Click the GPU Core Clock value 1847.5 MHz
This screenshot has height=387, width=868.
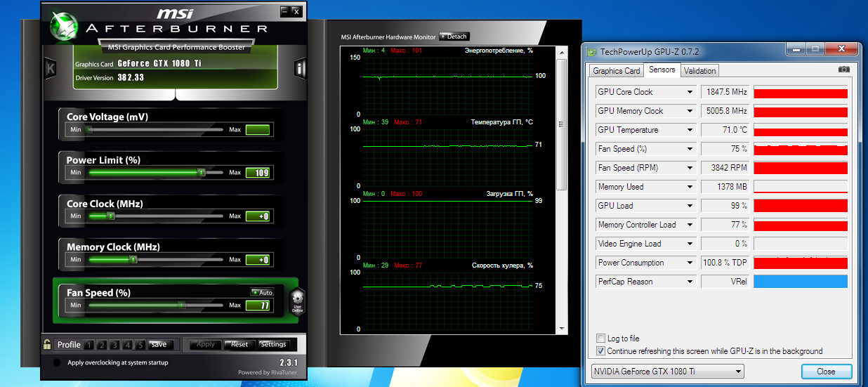[x=725, y=92]
